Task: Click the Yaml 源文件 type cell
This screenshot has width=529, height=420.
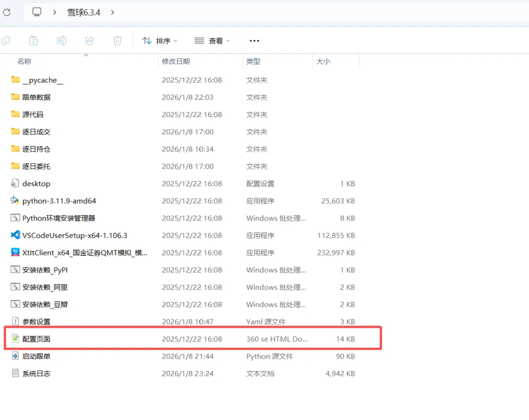Action: pyautogui.click(x=266, y=322)
